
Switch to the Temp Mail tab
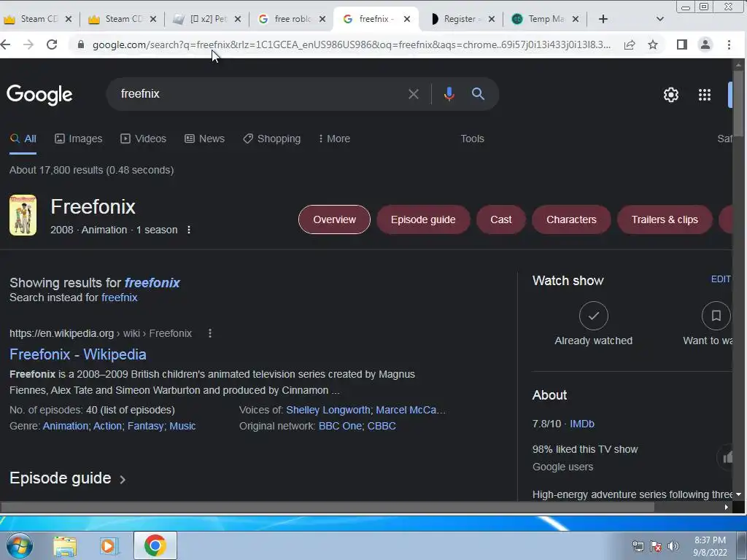[x=544, y=19]
